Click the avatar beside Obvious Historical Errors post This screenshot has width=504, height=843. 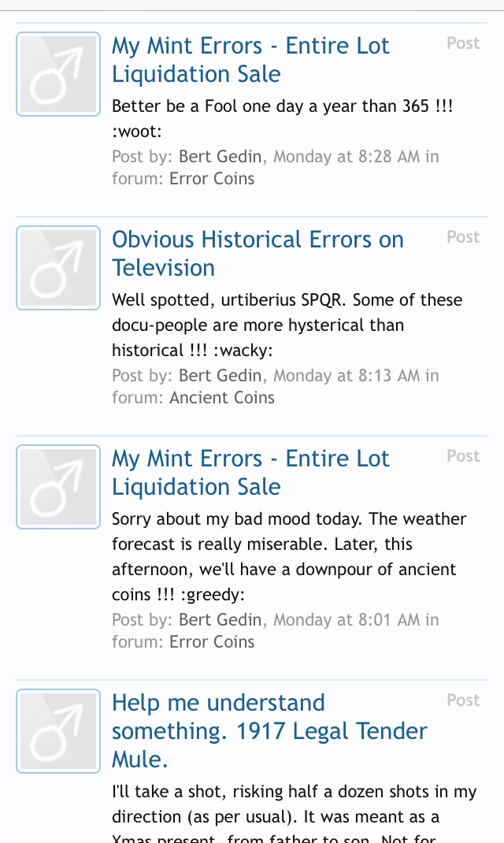(x=58, y=268)
